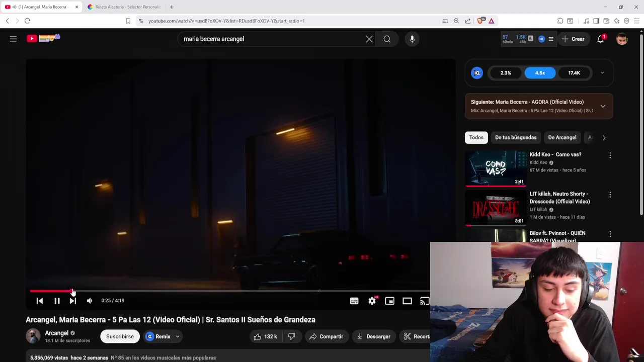Open the Arcangel channel name link
Screen dimensions: 644x362
pyautogui.click(x=56, y=333)
